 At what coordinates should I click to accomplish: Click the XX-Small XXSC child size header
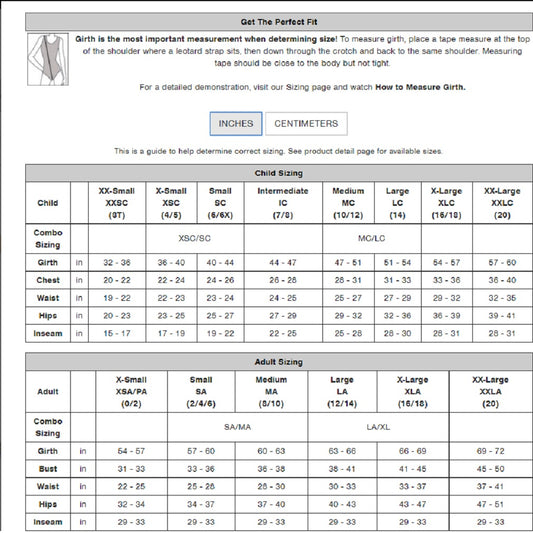coord(117,203)
